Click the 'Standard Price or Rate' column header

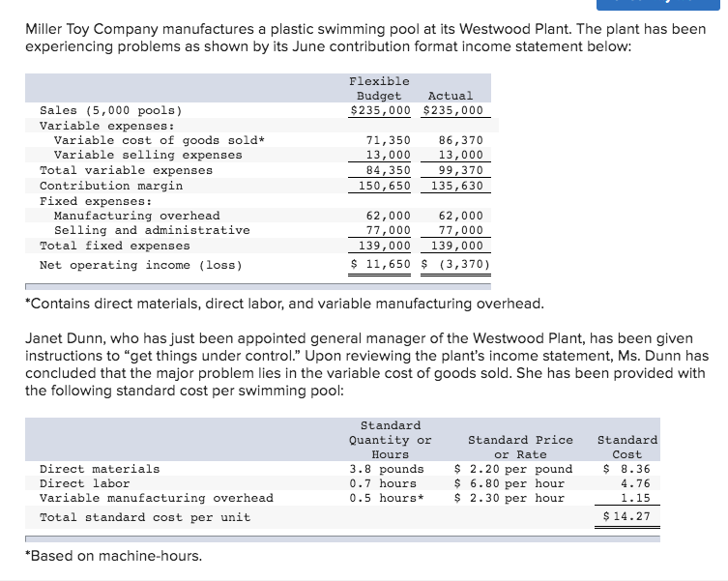pyautogui.click(x=520, y=448)
